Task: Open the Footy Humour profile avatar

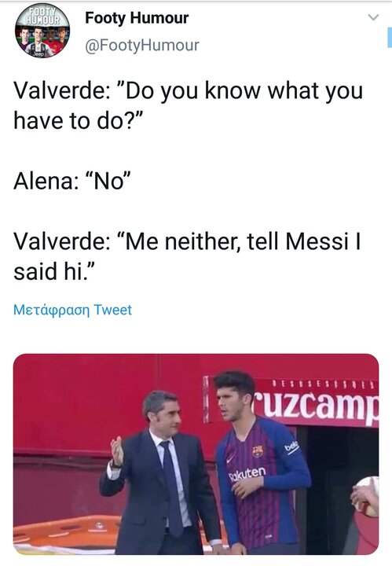Action: (42, 31)
